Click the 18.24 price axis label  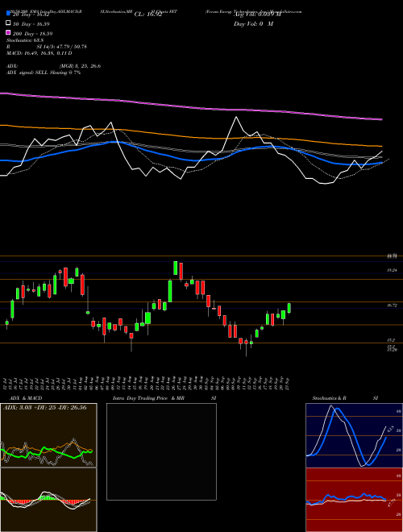pyautogui.click(x=393, y=270)
